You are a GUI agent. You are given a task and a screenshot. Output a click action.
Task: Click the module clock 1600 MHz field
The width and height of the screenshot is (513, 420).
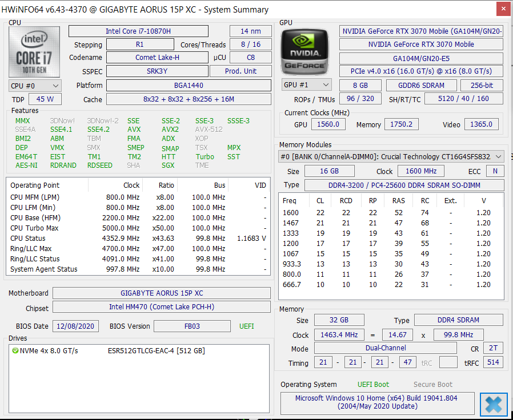tap(421, 171)
